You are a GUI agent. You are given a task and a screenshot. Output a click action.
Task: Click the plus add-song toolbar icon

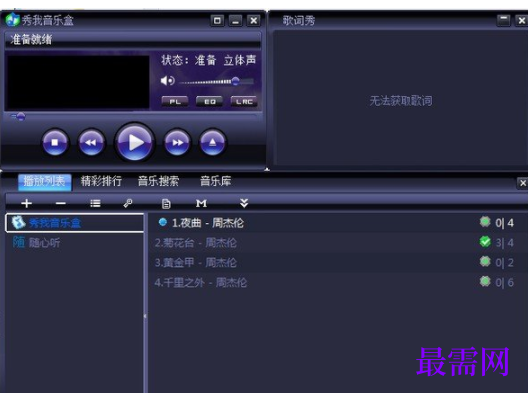click(26, 203)
